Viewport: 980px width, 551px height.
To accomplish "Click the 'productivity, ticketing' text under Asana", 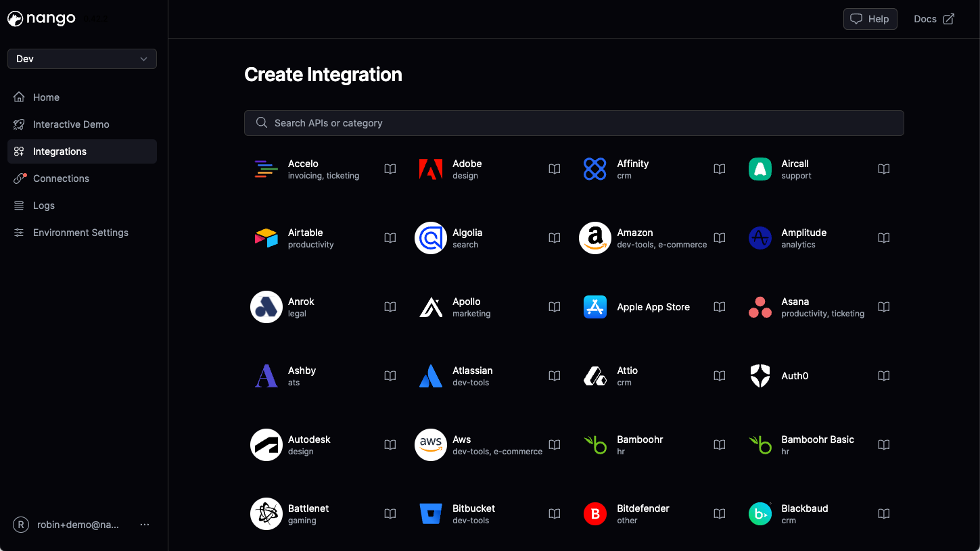I will (822, 314).
